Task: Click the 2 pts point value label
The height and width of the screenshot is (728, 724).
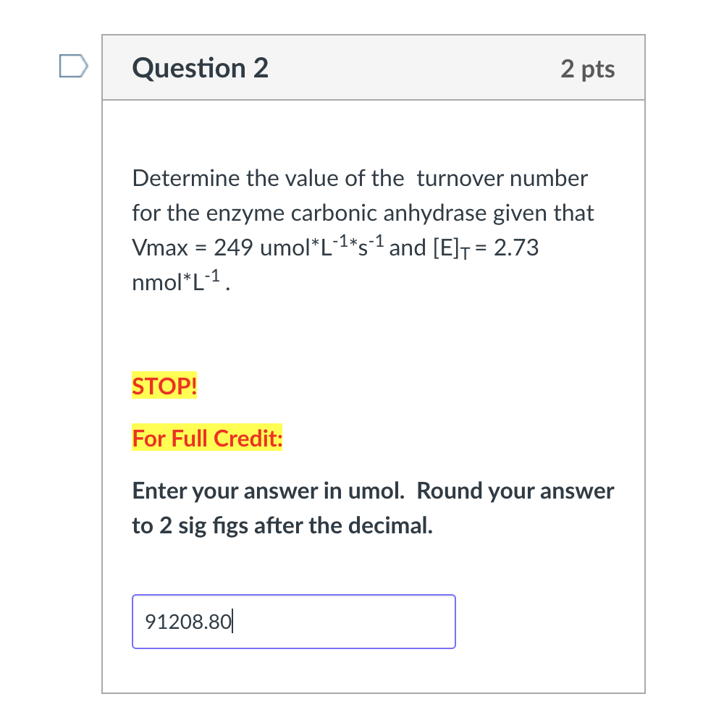Action: 588,69
